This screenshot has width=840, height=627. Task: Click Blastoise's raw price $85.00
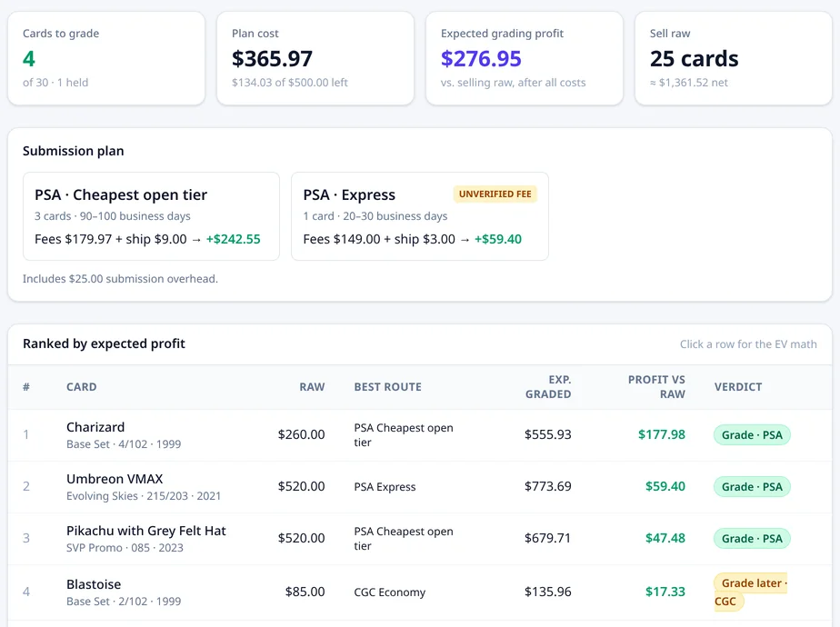[305, 592]
